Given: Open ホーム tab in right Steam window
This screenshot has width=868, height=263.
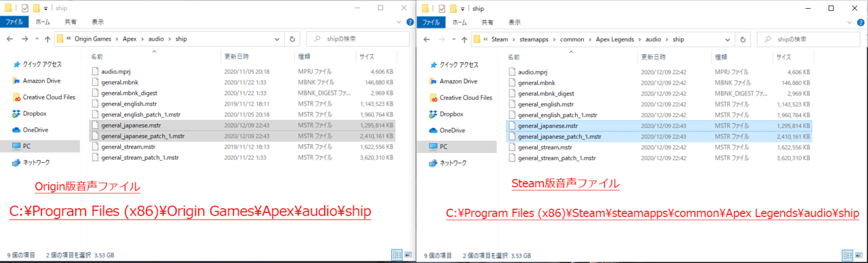Looking at the screenshot, I should click(460, 22).
